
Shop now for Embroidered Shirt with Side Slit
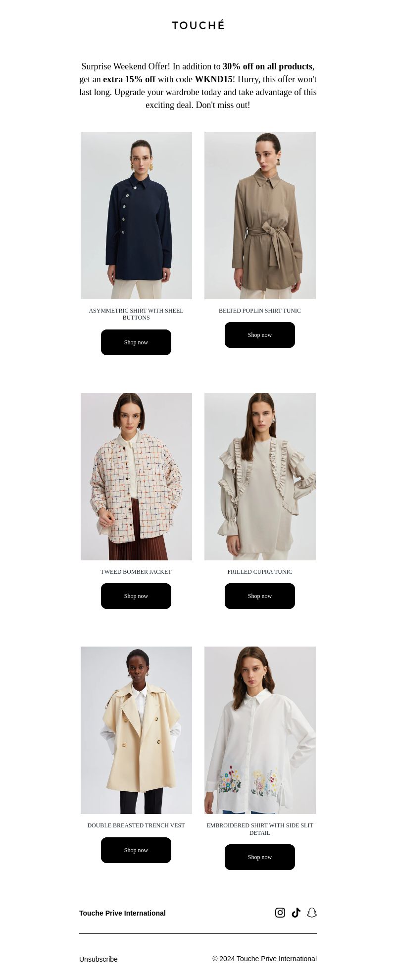point(260,857)
